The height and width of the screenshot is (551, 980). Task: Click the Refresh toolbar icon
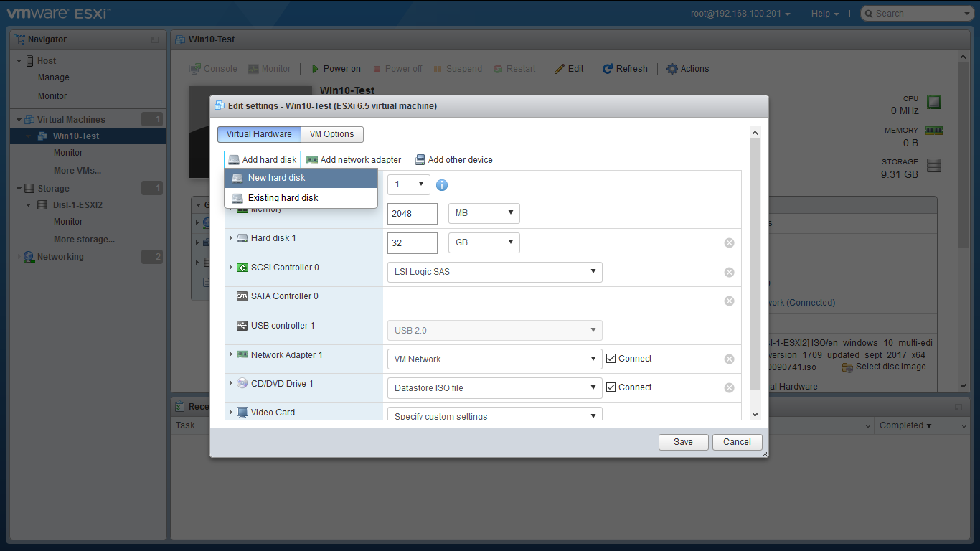pos(608,69)
